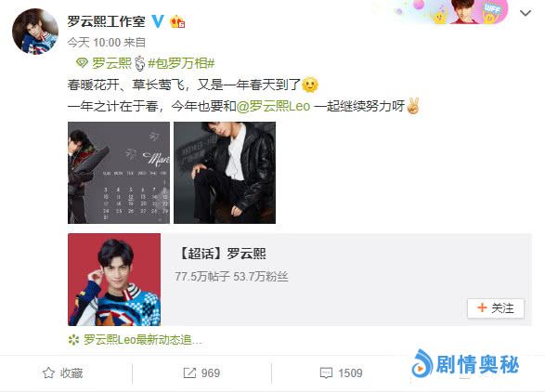Click the green flower icon beside 罗云熙Leo最新动态

[73, 339]
